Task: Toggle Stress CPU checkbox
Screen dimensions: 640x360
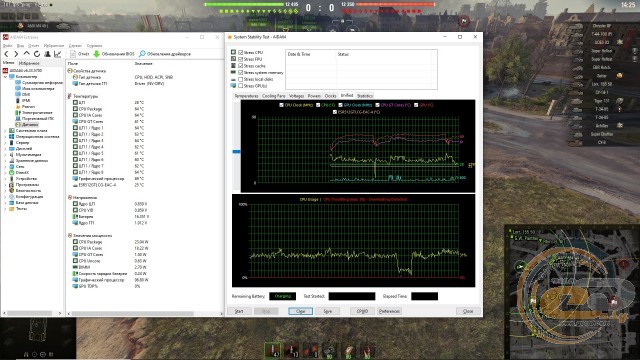Action: point(240,53)
